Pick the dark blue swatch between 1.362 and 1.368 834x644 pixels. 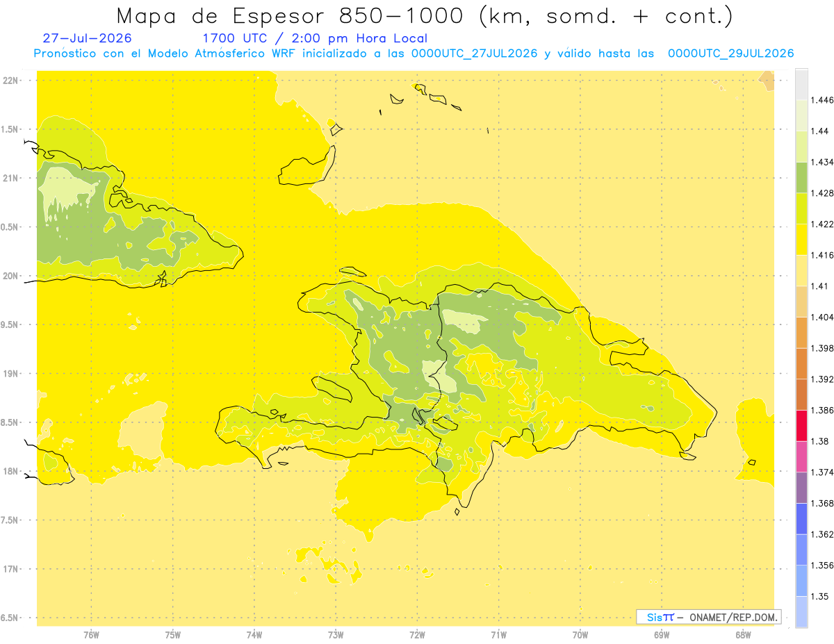pyautogui.click(x=801, y=519)
